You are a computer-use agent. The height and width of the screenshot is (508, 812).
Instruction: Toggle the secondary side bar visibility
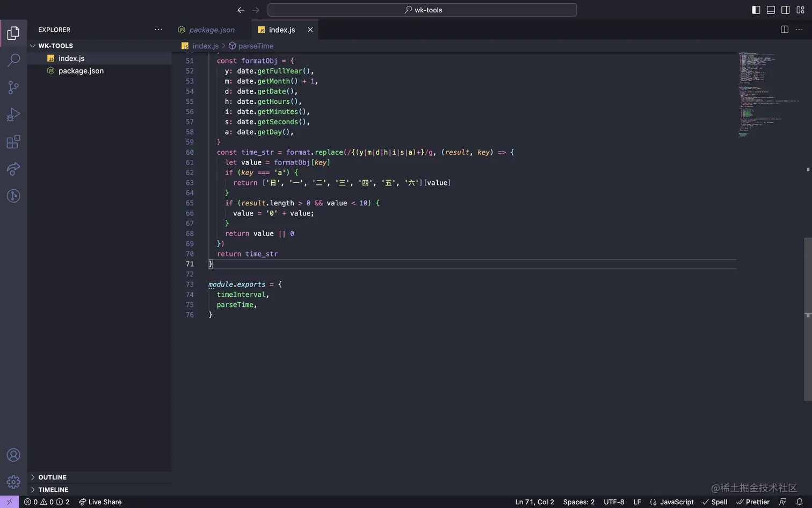785,10
